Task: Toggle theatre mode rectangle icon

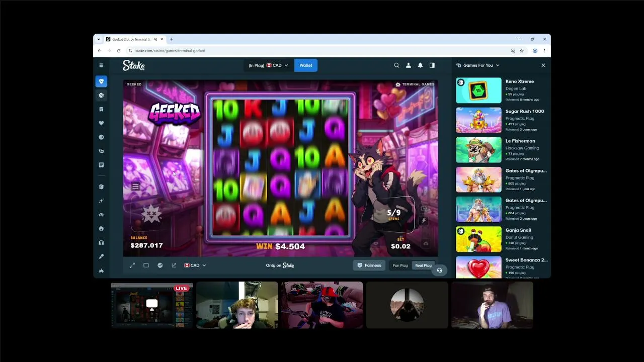Action: (x=146, y=265)
